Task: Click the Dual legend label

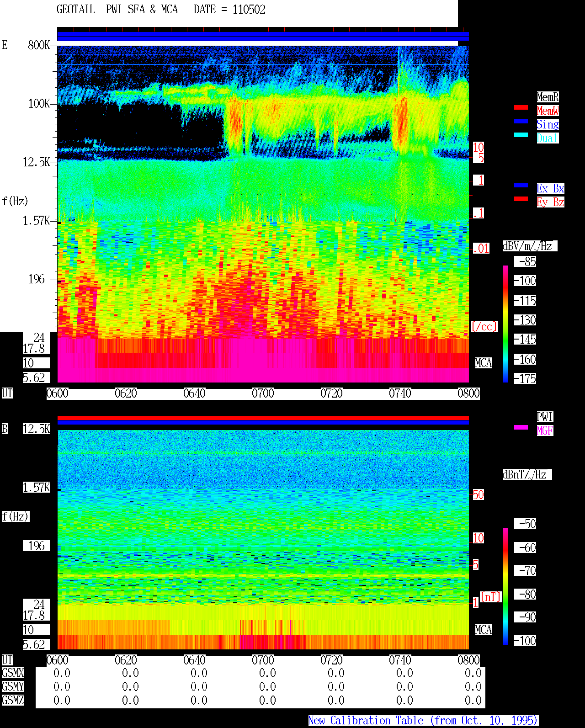Action: tap(548, 138)
